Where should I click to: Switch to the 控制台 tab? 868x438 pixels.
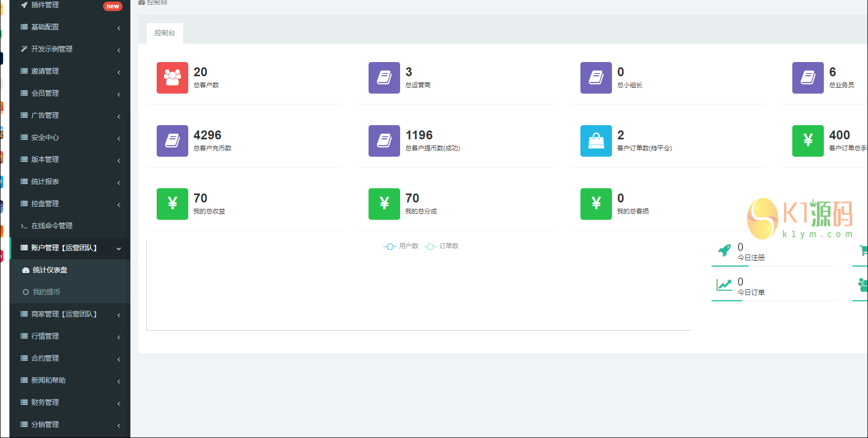165,33
